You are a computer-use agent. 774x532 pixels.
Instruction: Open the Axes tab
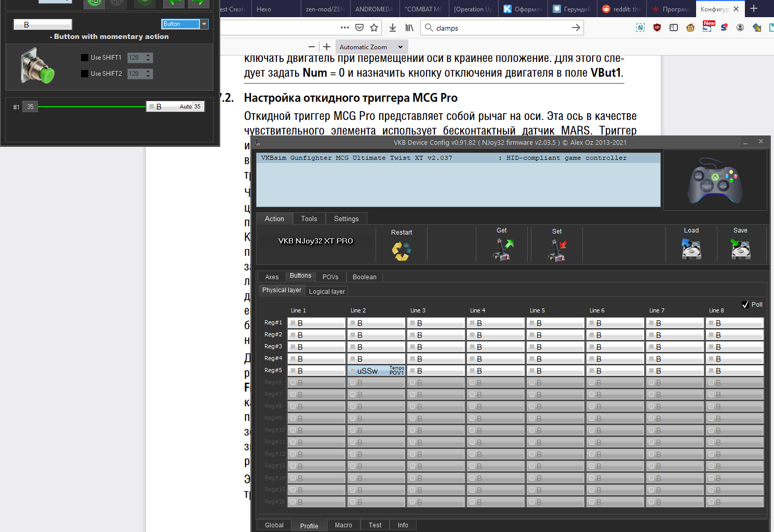point(272,277)
